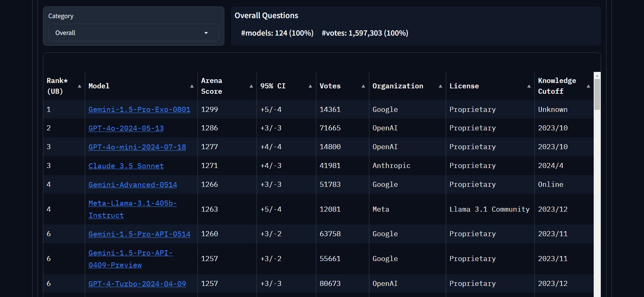This screenshot has width=644, height=297.
Task: Open the Meta-Llama-3.1-405b-Instruct model link
Action: pos(132,209)
